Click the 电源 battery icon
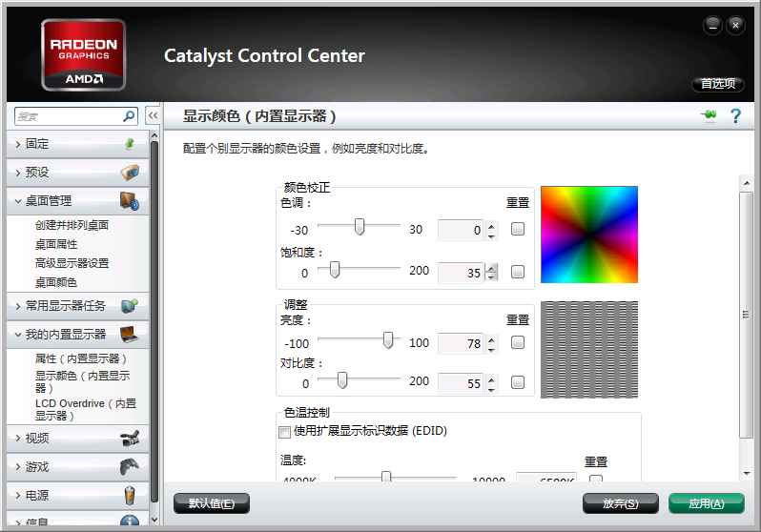Image resolution: width=761 pixels, height=532 pixels. 130,495
